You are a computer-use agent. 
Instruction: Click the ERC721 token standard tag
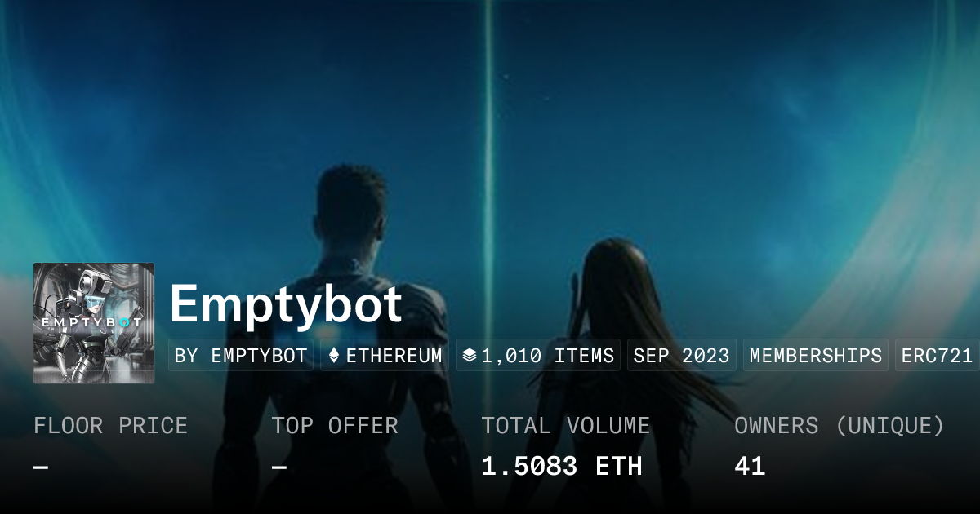(937, 356)
